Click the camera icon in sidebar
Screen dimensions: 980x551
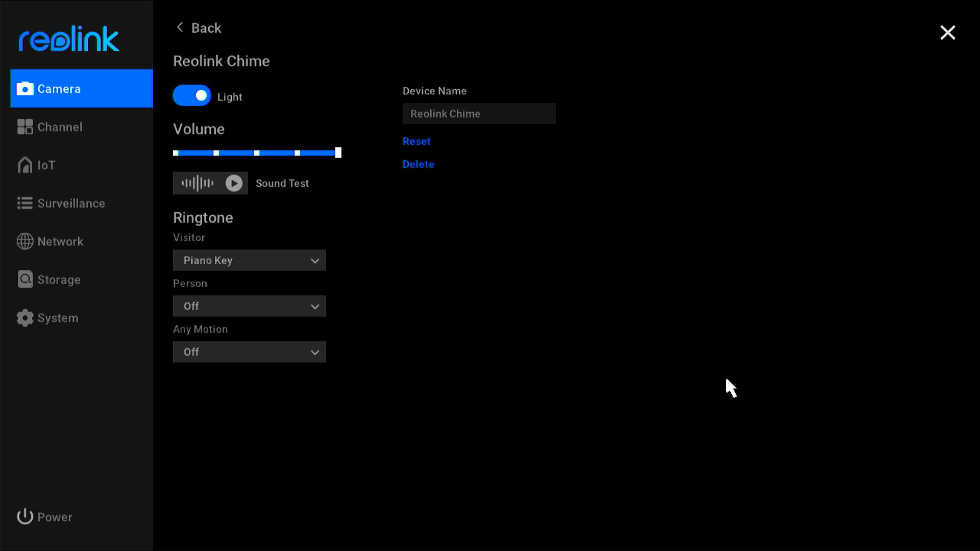point(25,89)
